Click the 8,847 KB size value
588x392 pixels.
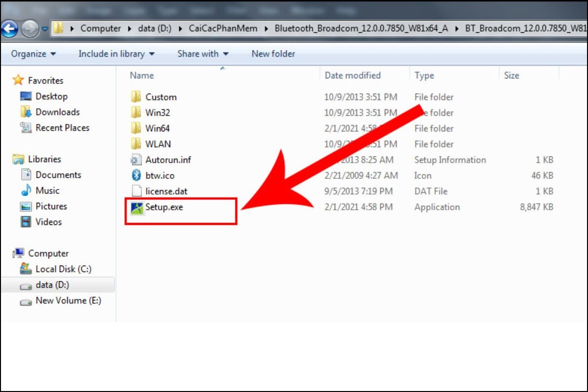[x=537, y=207]
